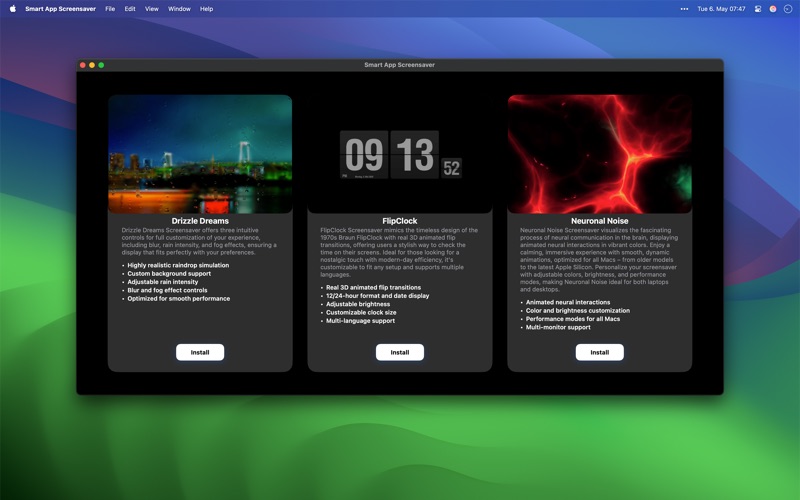The image size is (800, 500).
Task: Minimize the Smart App Screensaver window
Action: (x=92, y=65)
